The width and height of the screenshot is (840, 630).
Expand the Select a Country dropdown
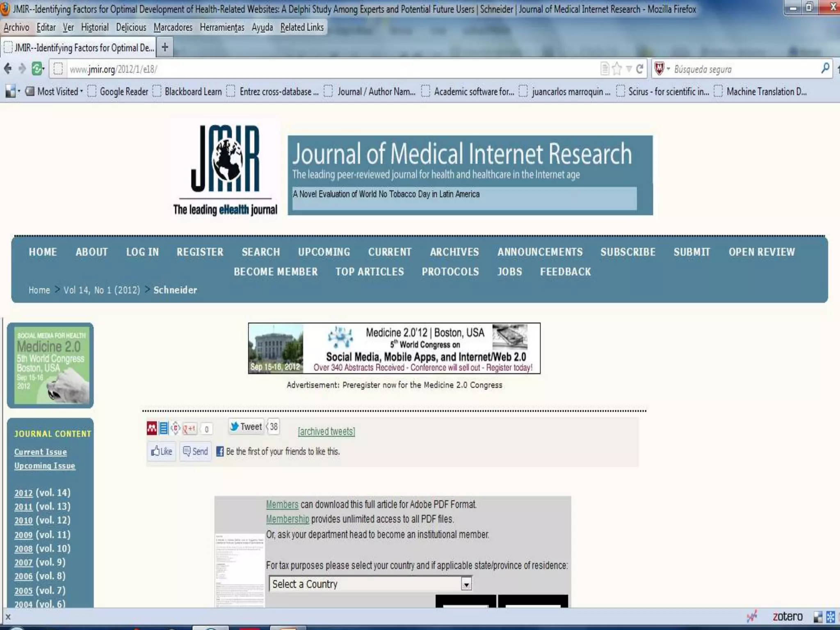[466, 584]
